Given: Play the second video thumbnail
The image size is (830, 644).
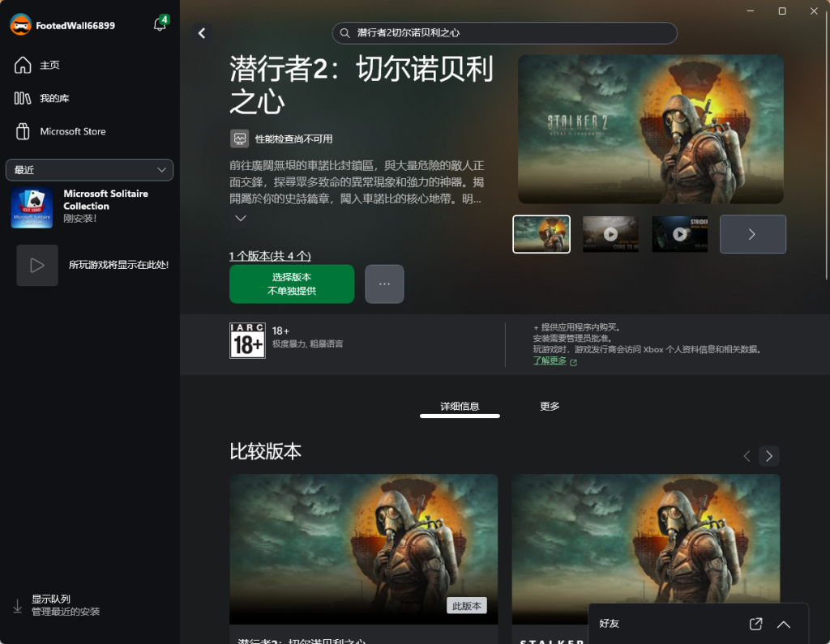Looking at the screenshot, I should (610, 234).
